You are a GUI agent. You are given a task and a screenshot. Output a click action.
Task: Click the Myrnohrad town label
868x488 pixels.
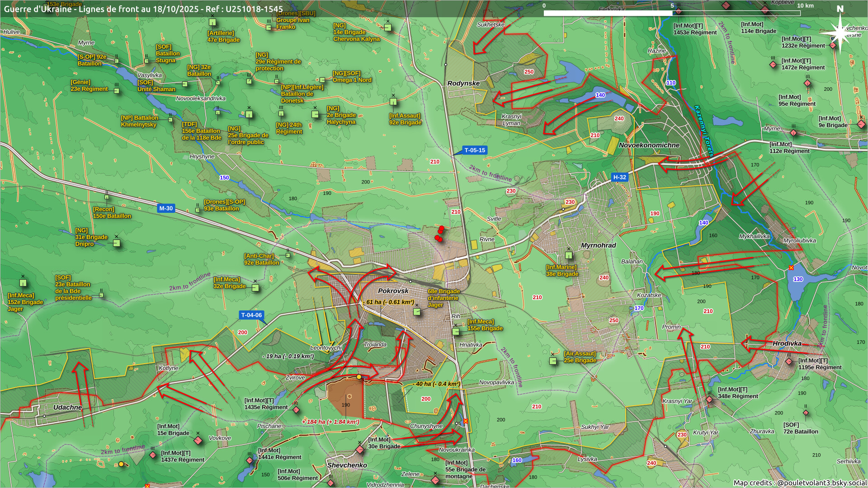tap(598, 245)
